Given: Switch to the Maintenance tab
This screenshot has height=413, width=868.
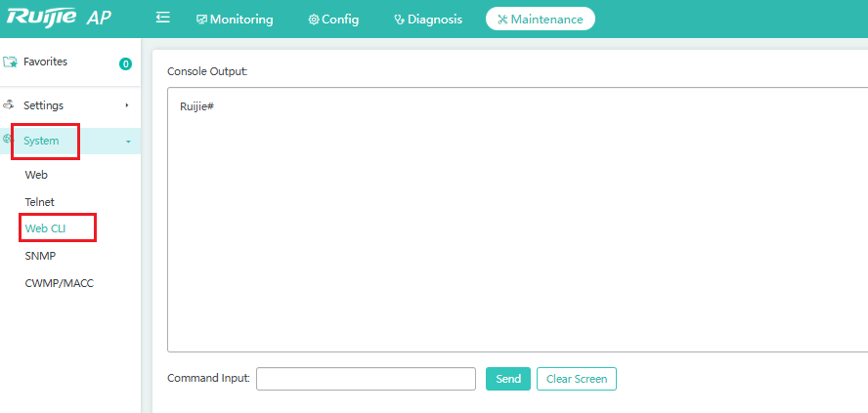Looking at the screenshot, I should [541, 19].
